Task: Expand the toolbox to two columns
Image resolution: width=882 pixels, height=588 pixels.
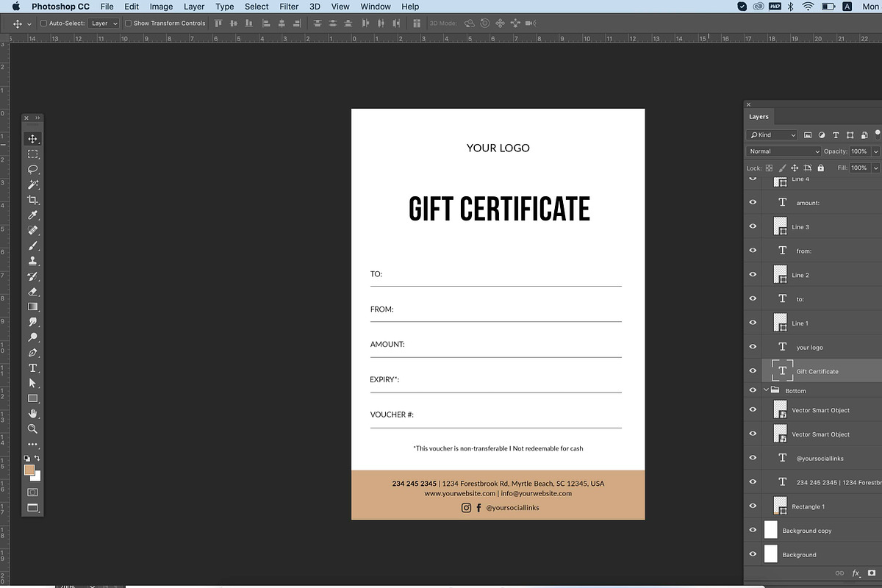Action: (38, 118)
